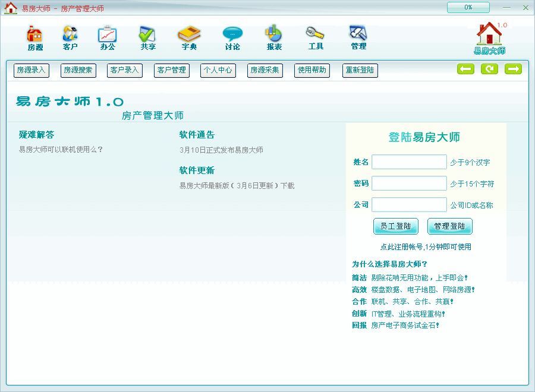Open the 报表 (reports) module
This screenshot has height=392, width=535.
tap(273, 37)
